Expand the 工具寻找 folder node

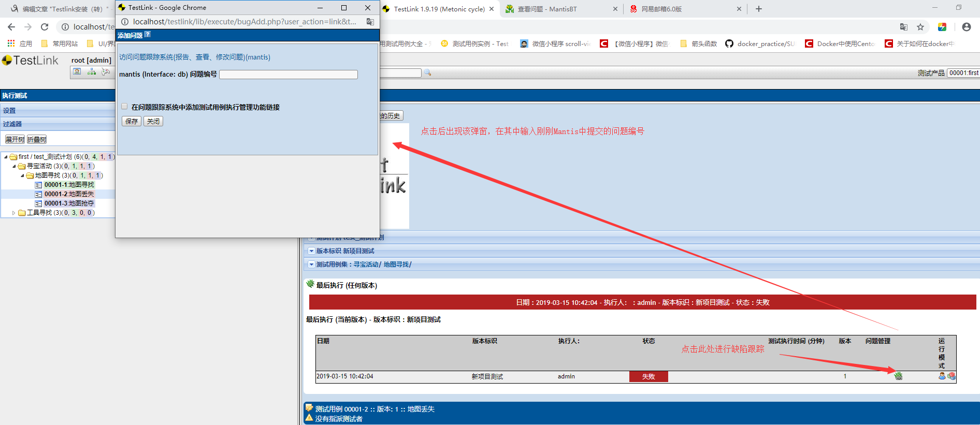coord(14,213)
